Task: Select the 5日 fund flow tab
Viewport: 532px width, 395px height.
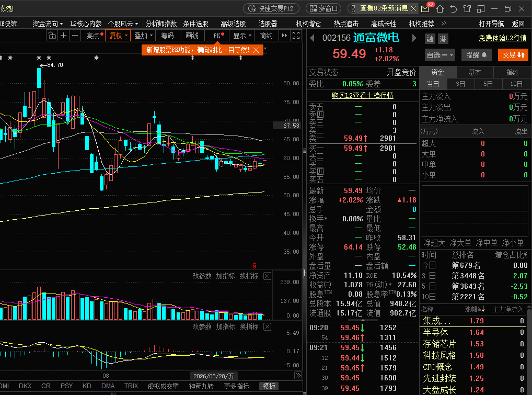Action: [x=488, y=84]
